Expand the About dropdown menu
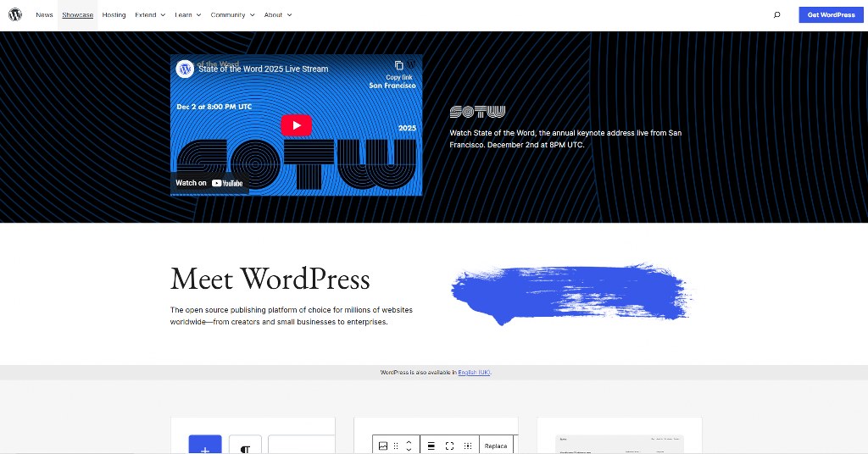This screenshot has width=868, height=454. pyautogui.click(x=278, y=15)
